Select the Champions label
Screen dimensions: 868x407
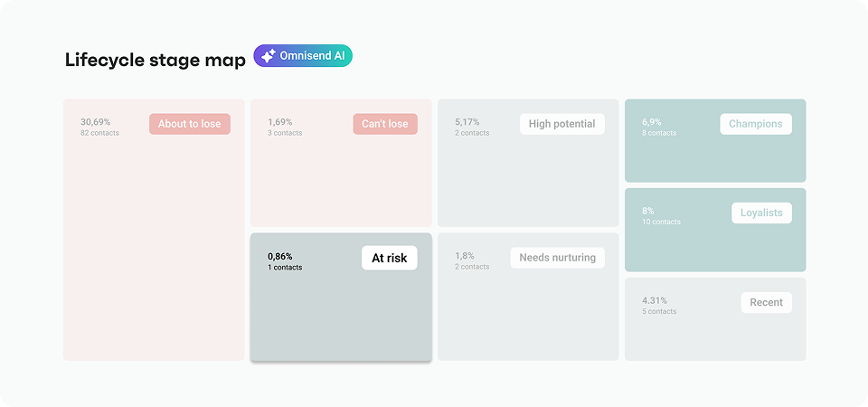[x=756, y=124]
